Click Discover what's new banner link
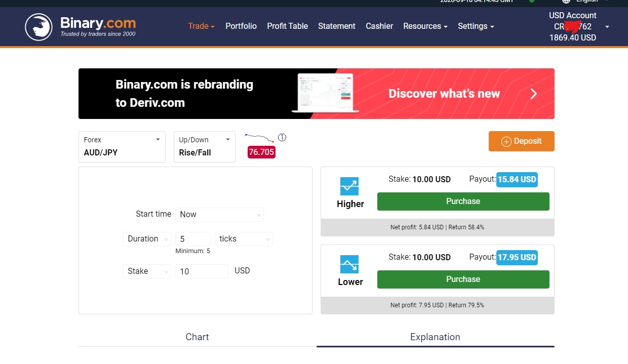Image resolution: width=628 pixels, height=364 pixels. (444, 94)
